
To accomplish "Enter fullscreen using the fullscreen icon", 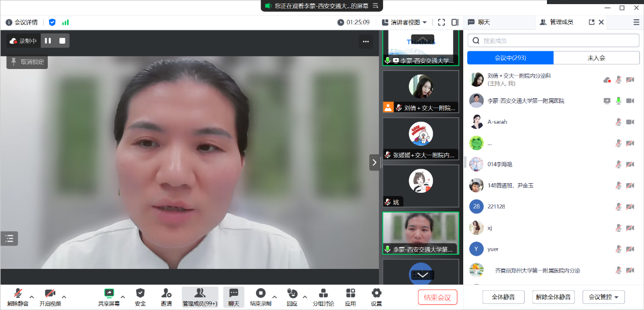I will pos(441,22).
